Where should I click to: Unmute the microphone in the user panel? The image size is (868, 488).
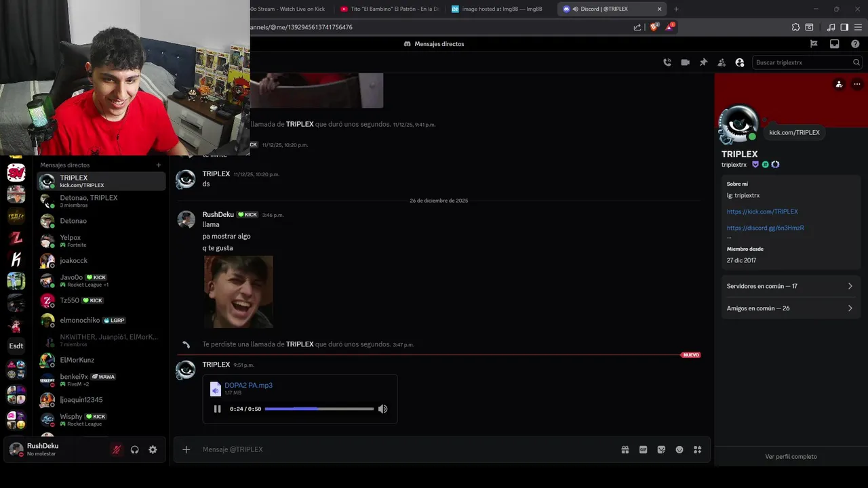pyautogui.click(x=117, y=449)
